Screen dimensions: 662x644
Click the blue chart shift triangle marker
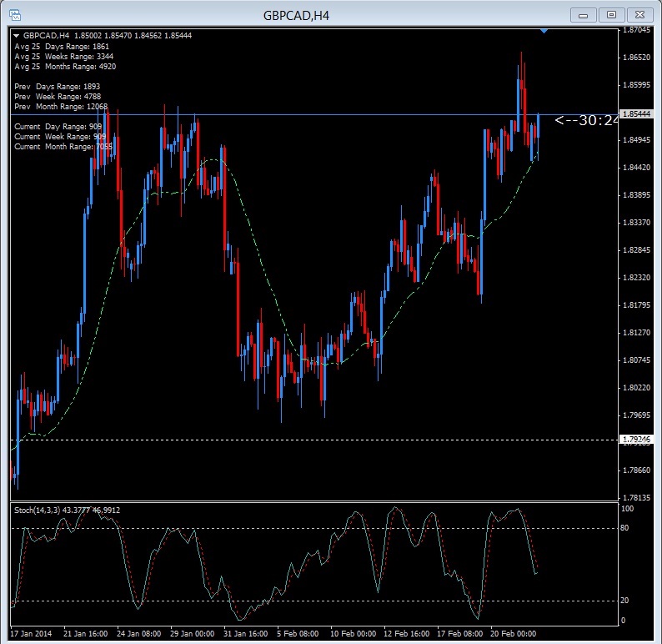544,31
